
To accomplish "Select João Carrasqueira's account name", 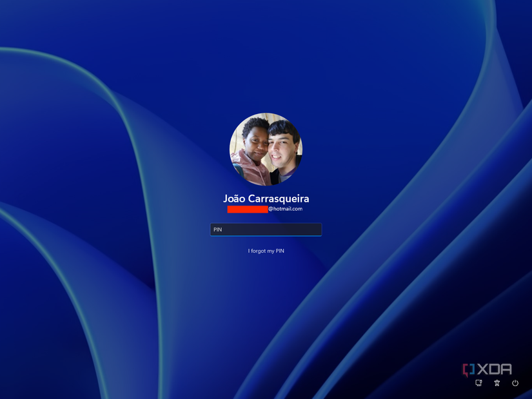I will (266, 199).
